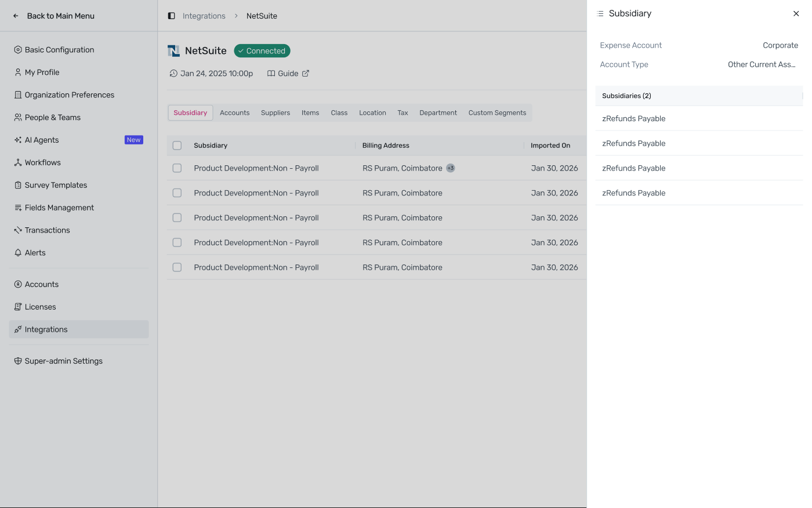
Task: Click the Fields Management list icon
Action: [18, 208]
